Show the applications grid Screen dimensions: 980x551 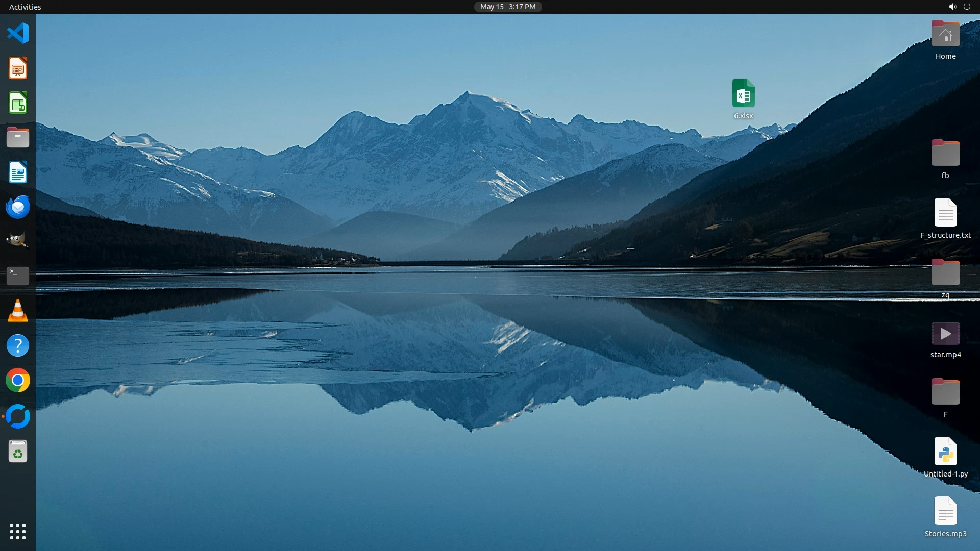tap(18, 532)
